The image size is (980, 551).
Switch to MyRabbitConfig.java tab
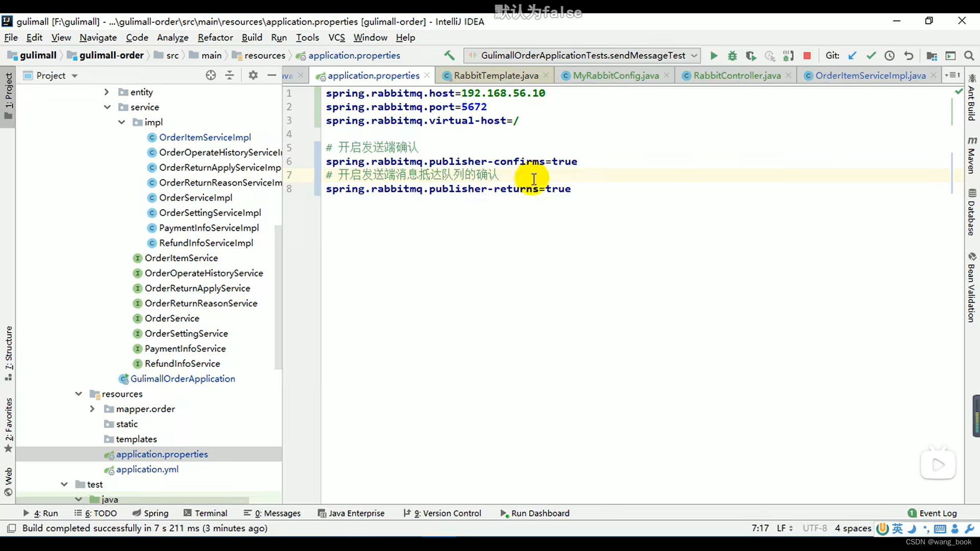616,76
